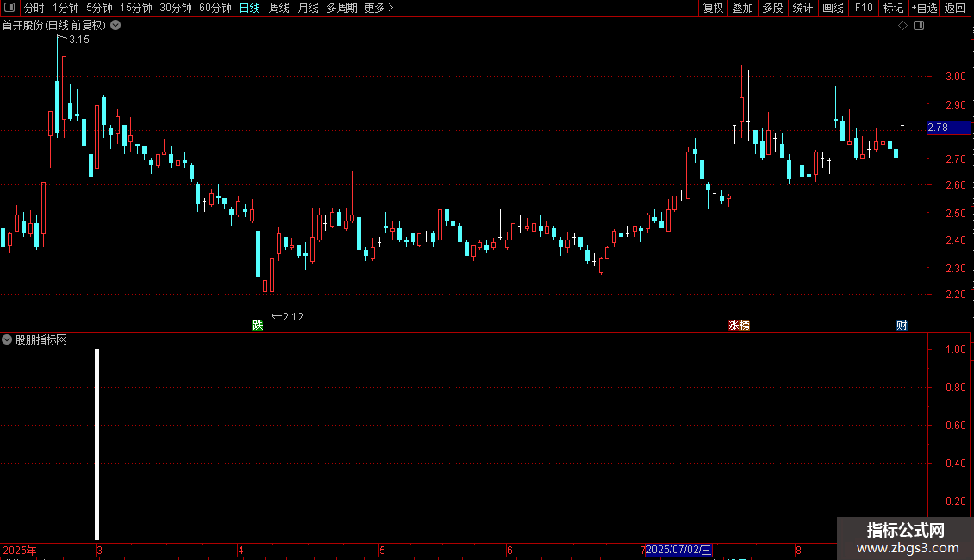The image size is (974, 560).
Task: Switch to 分时 intraday view
Action: click(x=34, y=8)
